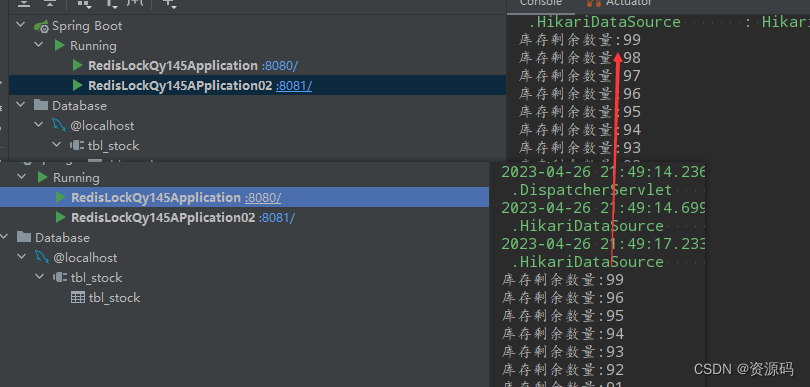The width and height of the screenshot is (810, 387).
Task: Click console line 库存剩余数量:98
Action: coord(580,58)
